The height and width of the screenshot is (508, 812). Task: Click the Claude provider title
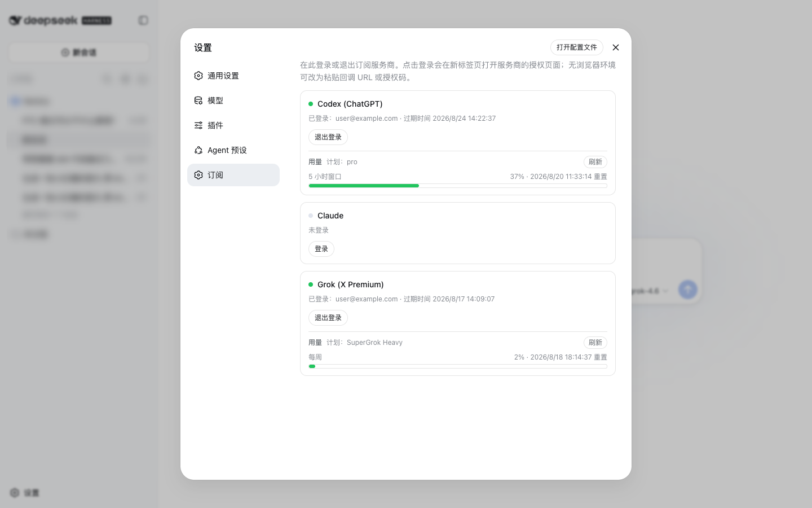330,216
